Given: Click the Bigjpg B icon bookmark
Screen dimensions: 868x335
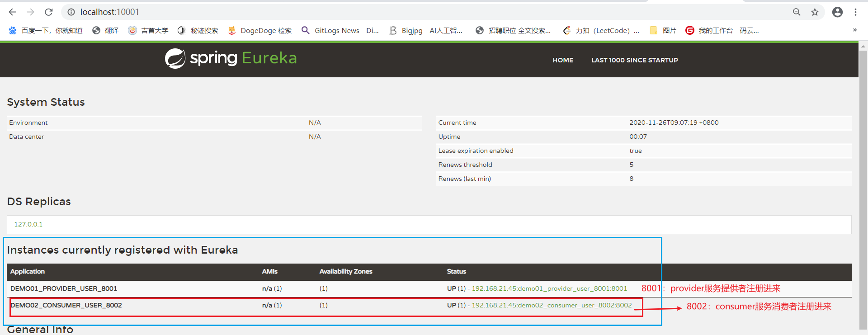Looking at the screenshot, I should (393, 30).
